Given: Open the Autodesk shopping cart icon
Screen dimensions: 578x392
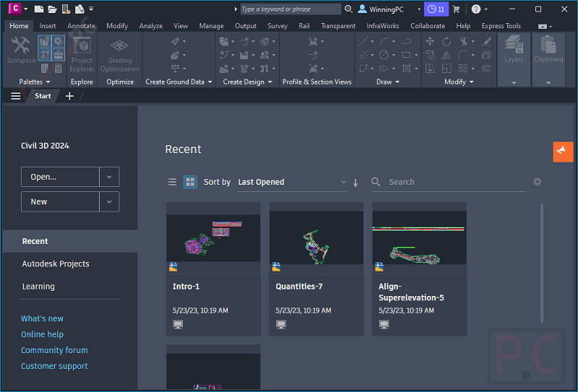Looking at the screenshot, I should [x=456, y=9].
